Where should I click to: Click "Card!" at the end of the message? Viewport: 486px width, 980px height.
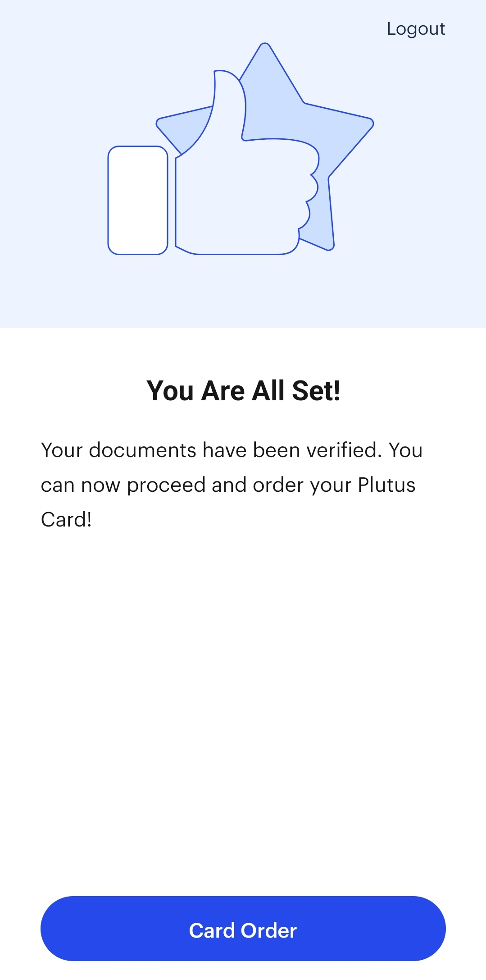(x=66, y=520)
